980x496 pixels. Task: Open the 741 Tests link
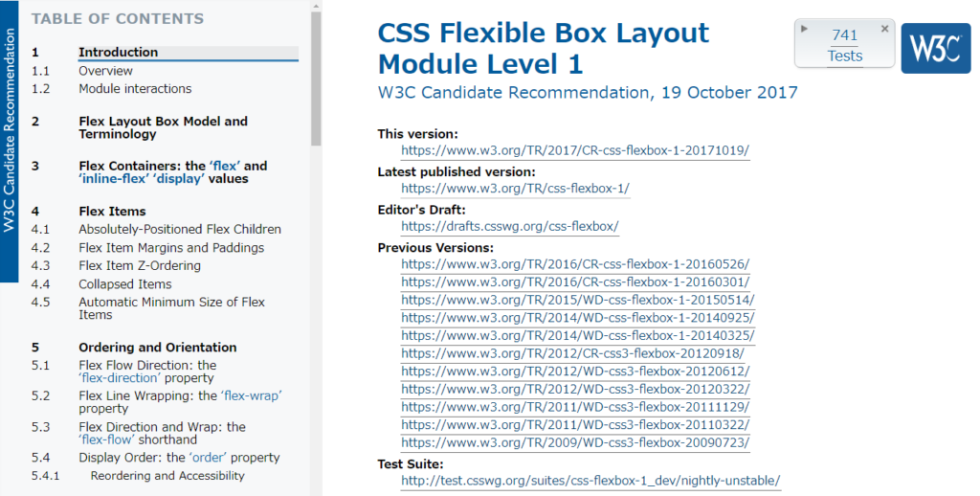click(844, 46)
